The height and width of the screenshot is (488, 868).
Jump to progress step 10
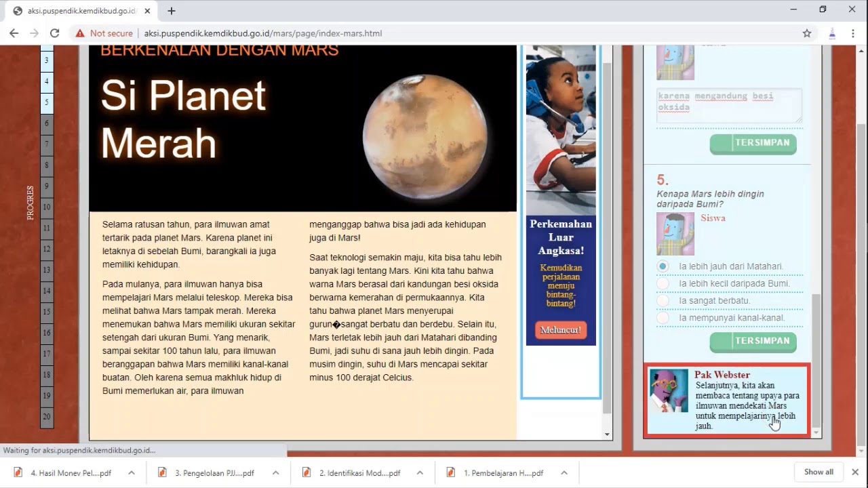coord(47,207)
